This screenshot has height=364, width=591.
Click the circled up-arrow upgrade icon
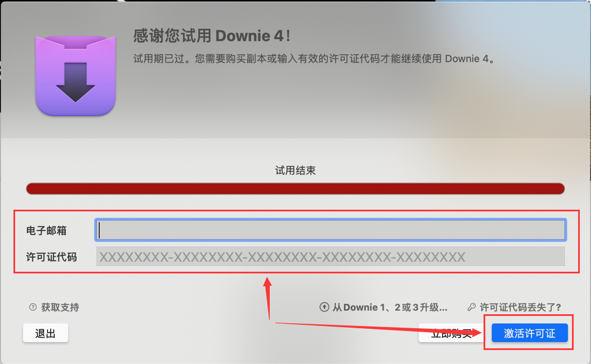324,307
